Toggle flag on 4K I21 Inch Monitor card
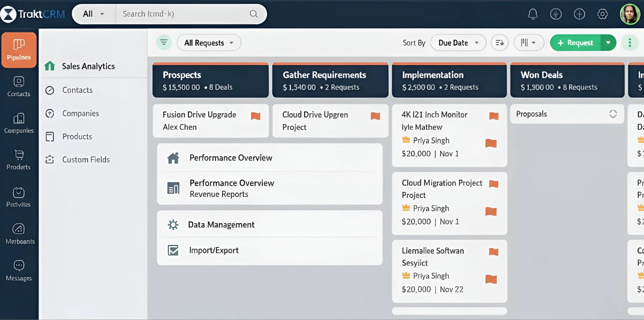Screen dimensions: 644x320 pyautogui.click(x=493, y=116)
